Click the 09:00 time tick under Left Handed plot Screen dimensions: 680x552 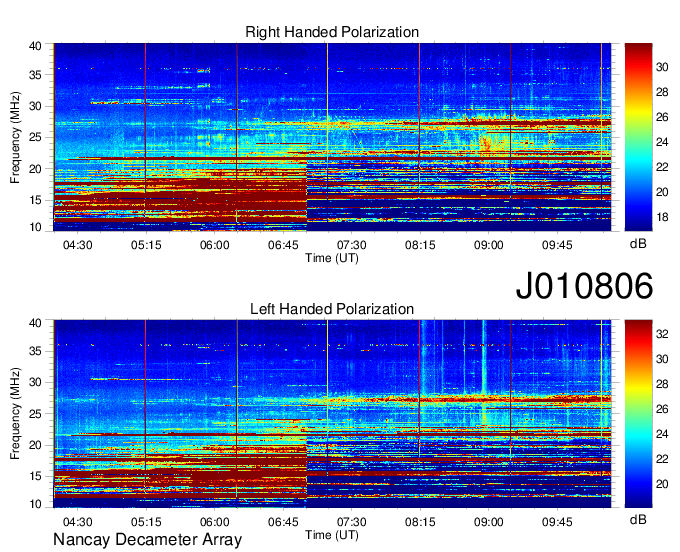(489, 522)
